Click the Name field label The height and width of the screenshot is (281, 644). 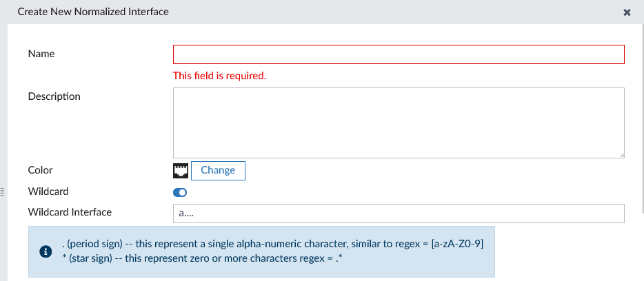[41, 54]
